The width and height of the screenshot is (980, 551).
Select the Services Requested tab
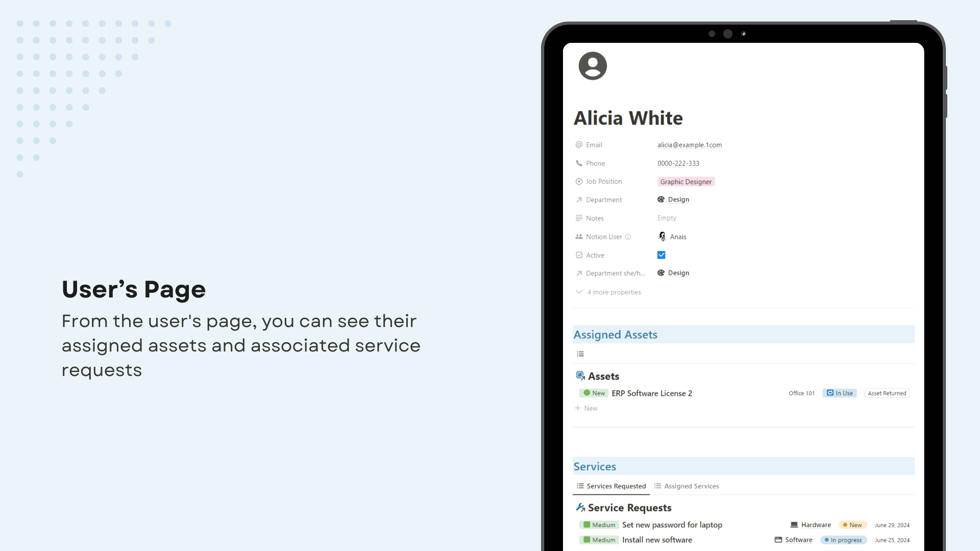pos(611,486)
